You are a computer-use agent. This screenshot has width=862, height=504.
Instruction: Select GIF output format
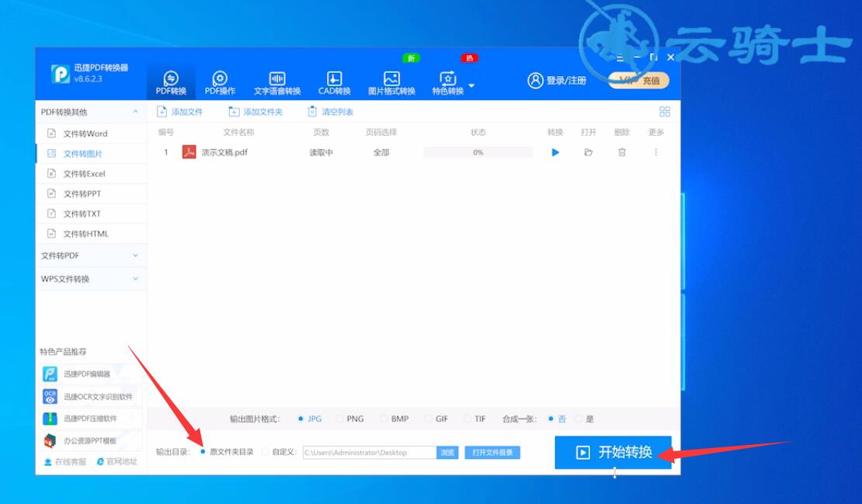click(436, 419)
